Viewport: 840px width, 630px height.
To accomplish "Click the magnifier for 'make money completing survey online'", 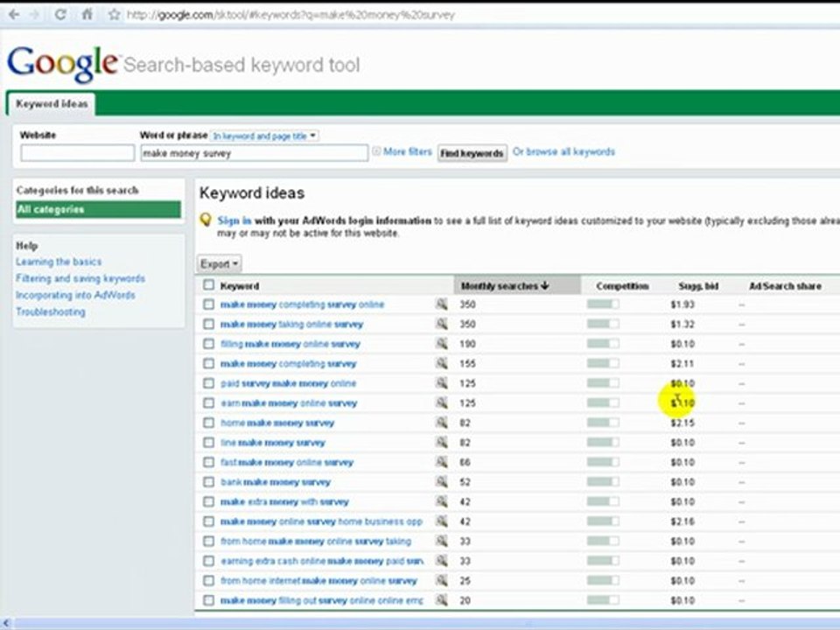I will 441,304.
